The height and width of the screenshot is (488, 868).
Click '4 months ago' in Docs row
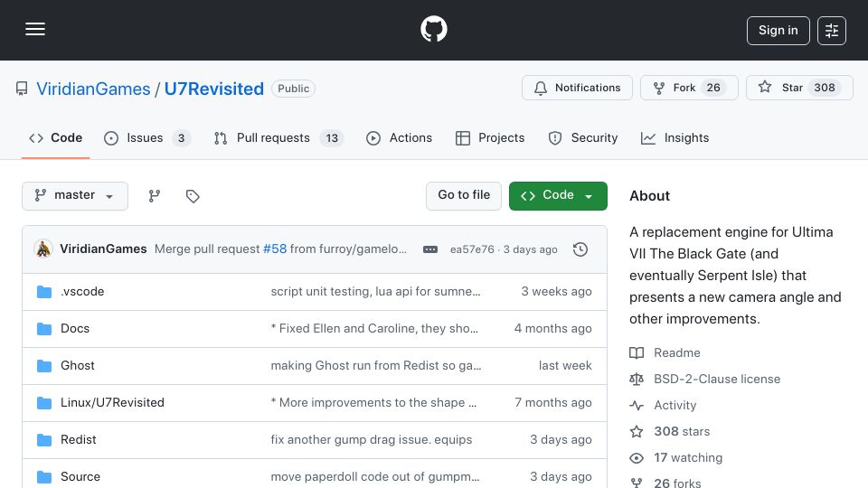pyautogui.click(x=553, y=329)
